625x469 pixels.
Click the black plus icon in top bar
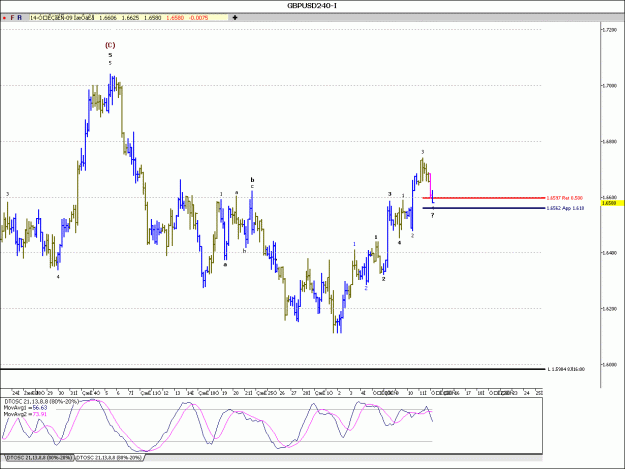click(x=235, y=18)
